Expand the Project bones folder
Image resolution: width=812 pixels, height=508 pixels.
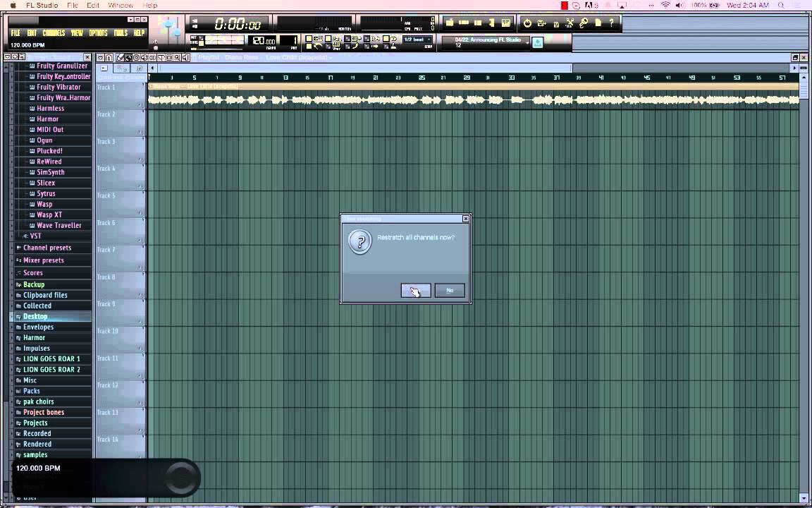pyautogui.click(x=44, y=412)
